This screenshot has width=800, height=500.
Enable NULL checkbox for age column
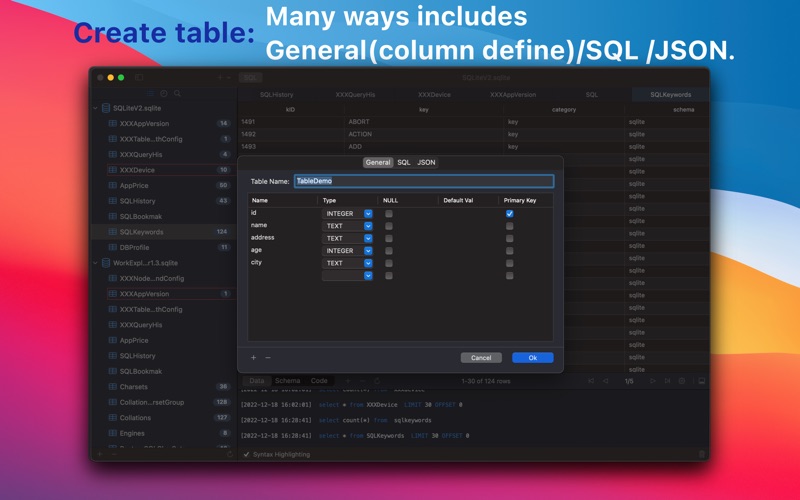pyautogui.click(x=389, y=251)
